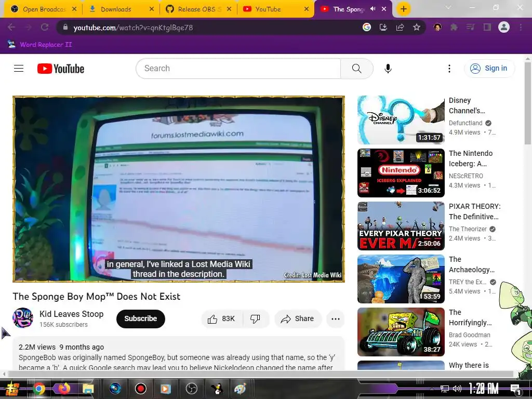This screenshot has width=532, height=399.
Task: Open Chrome extensions puzzle icon
Action: 454,27
